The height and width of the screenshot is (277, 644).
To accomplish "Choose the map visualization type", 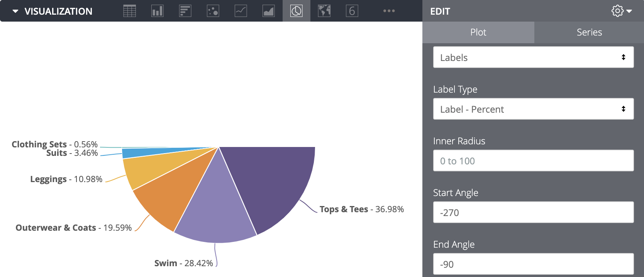I will 324,11.
